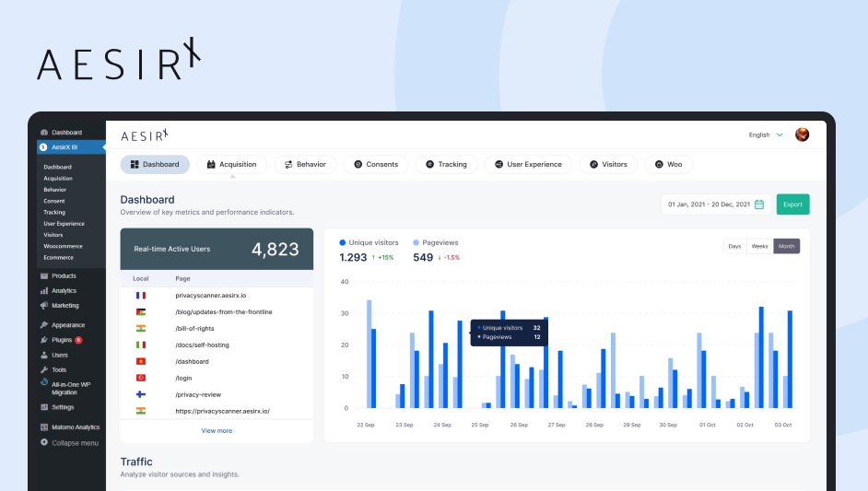
Task: Open the User Experience tab
Action: (529, 164)
